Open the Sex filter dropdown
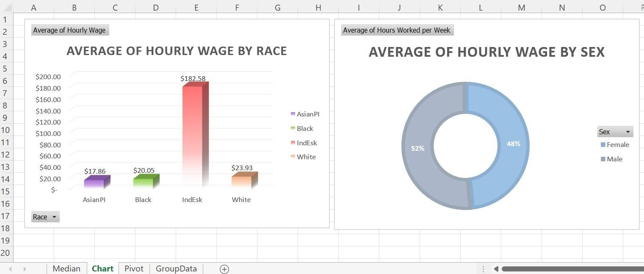Image resolution: width=644 pixels, height=274 pixels. 627,132
